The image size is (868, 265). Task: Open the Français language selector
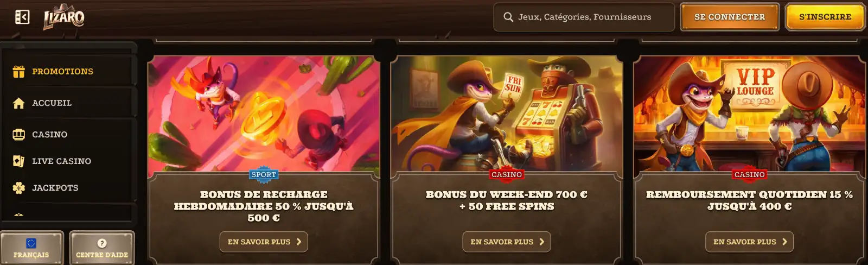(x=31, y=248)
